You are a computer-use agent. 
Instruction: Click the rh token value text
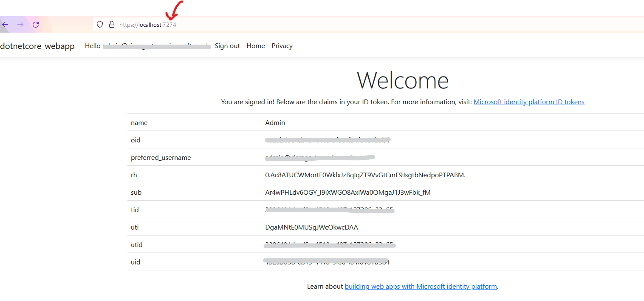click(365, 175)
